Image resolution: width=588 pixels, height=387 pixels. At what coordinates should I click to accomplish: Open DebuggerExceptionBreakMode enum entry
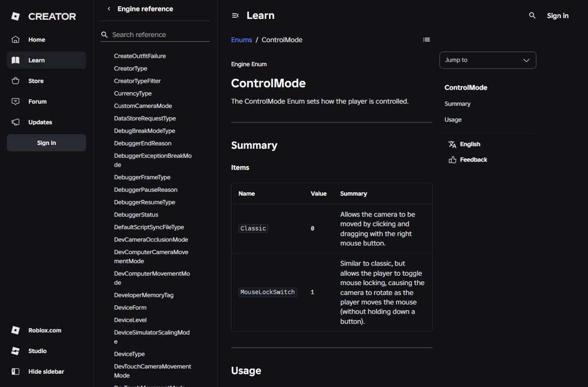(x=153, y=160)
